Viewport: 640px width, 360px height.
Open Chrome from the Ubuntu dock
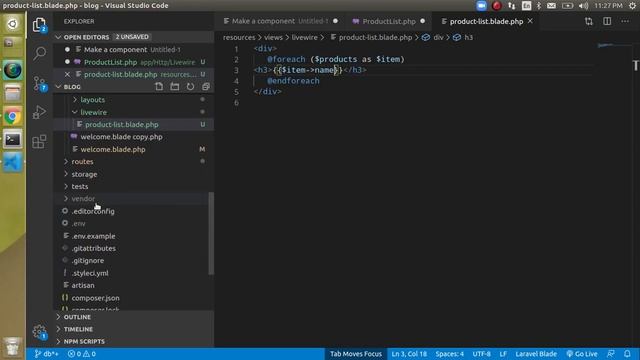pos(12,117)
